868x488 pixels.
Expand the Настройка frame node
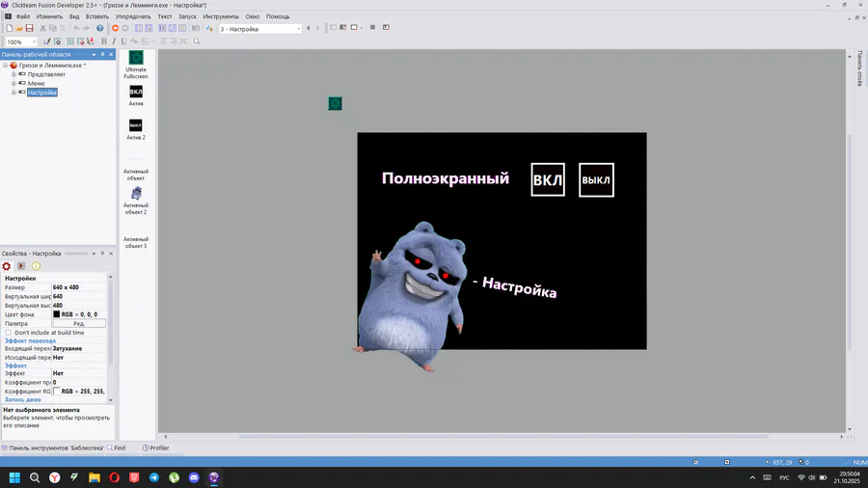pyautogui.click(x=14, y=93)
